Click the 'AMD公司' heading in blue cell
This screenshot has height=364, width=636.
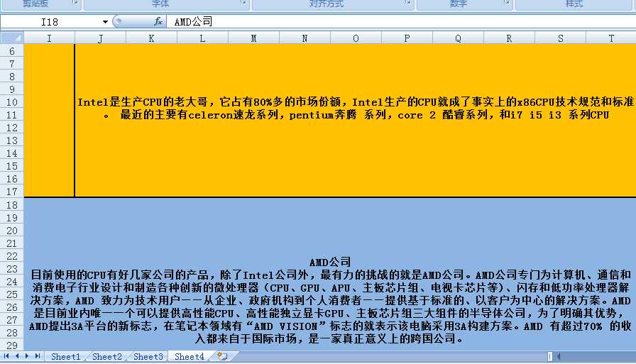coord(330,262)
